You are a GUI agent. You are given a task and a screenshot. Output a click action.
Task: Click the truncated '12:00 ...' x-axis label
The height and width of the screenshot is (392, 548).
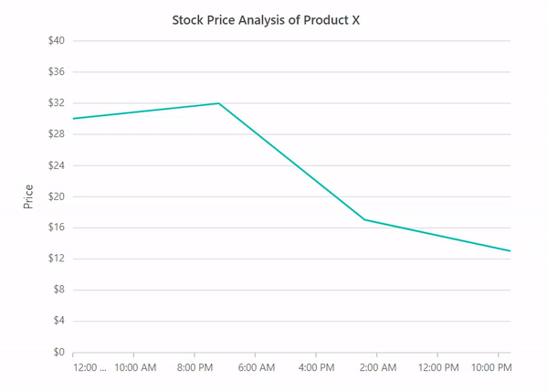point(90,367)
